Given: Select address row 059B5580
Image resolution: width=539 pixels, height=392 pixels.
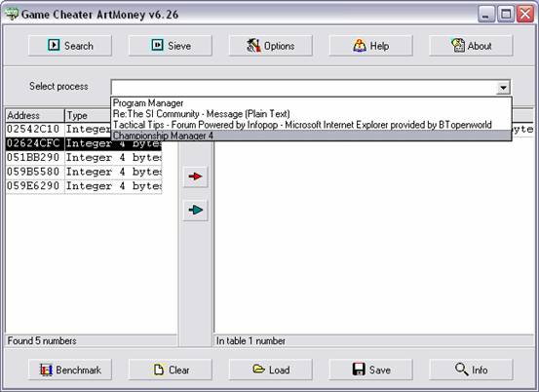Looking at the screenshot, I should (x=84, y=172).
